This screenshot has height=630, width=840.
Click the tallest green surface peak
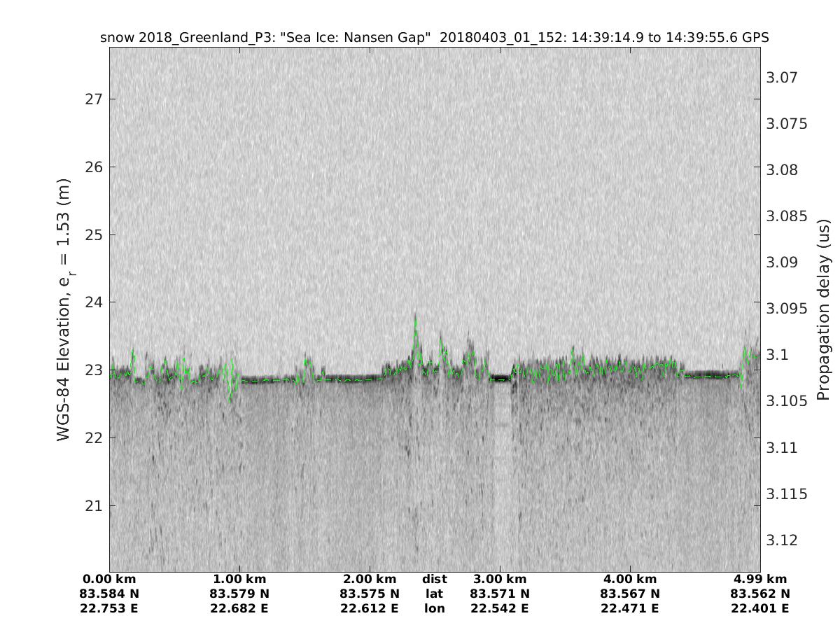coord(415,321)
